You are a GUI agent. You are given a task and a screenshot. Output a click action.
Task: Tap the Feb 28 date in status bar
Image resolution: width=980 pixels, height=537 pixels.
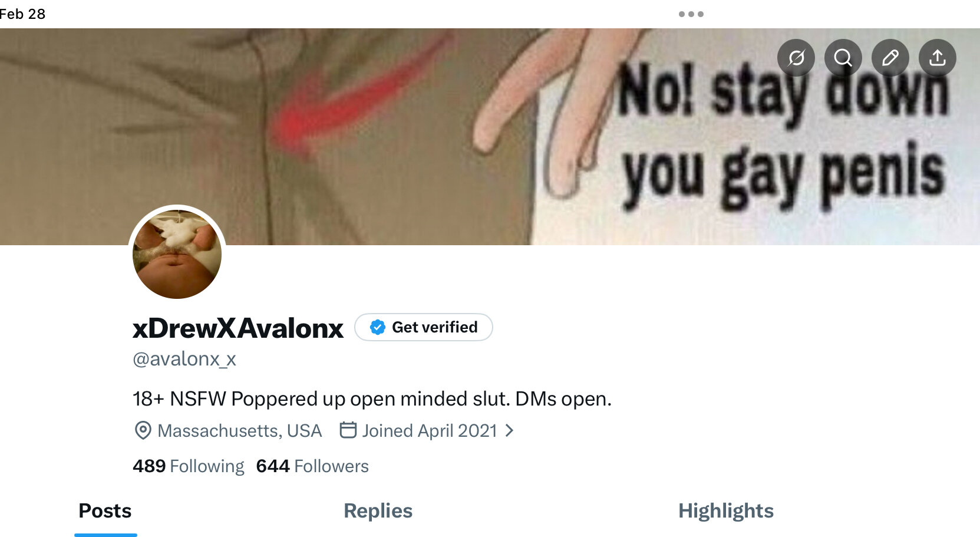22,14
